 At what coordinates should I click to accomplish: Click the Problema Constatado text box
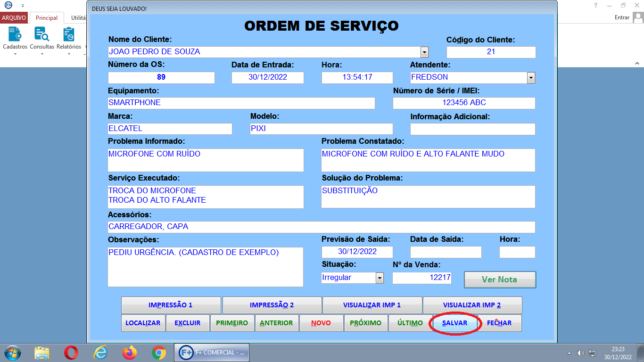(x=428, y=160)
